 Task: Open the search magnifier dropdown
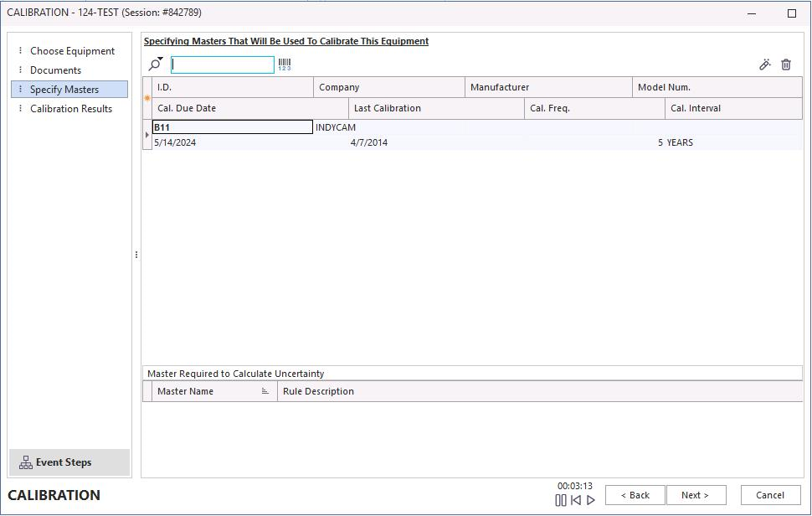156,64
